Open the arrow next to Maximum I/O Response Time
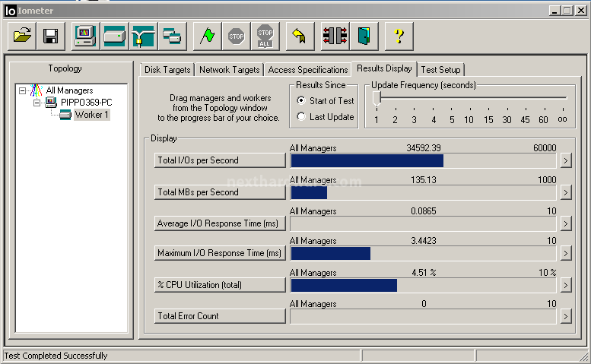The height and width of the screenshot is (364, 591). point(565,253)
